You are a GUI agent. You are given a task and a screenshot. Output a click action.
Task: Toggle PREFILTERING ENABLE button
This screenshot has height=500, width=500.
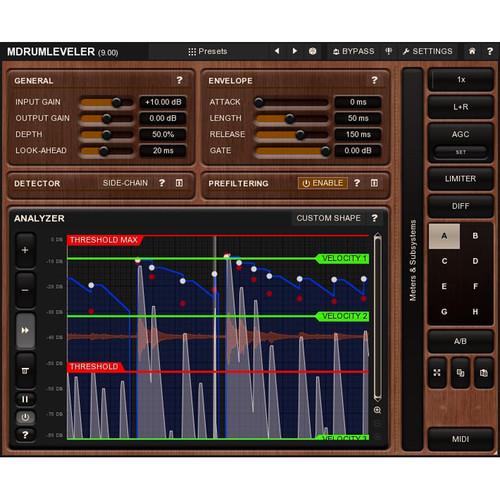click(x=323, y=183)
